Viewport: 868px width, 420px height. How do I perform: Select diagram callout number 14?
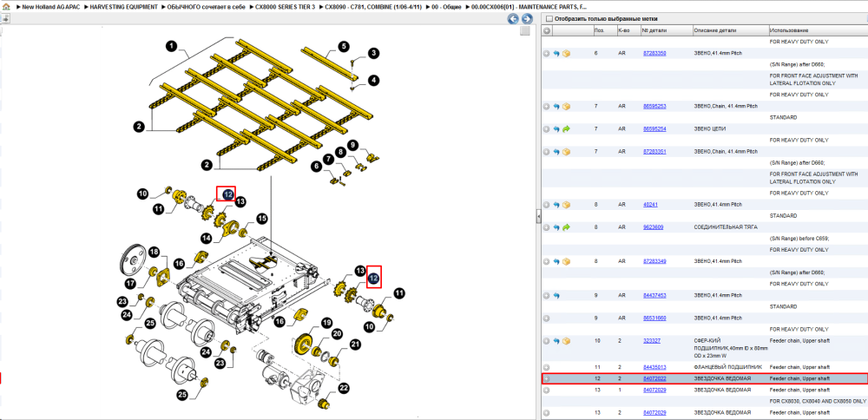(x=207, y=238)
